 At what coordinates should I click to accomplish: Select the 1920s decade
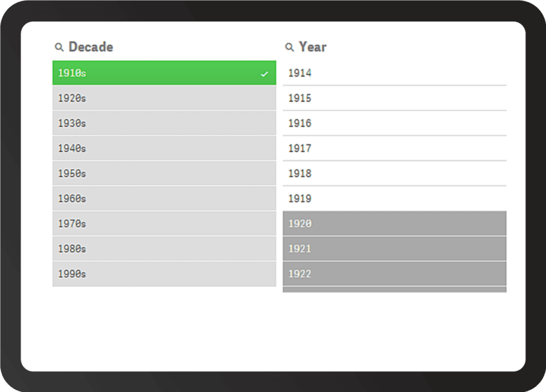coord(164,98)
